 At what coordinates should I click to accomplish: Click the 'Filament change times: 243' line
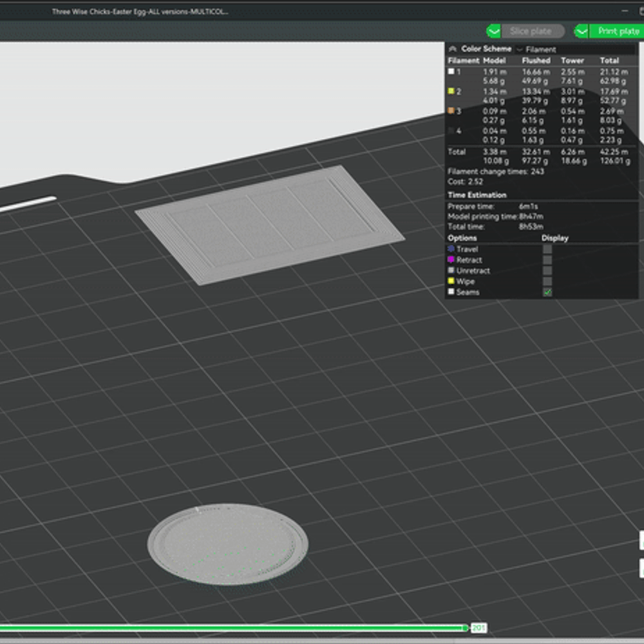[496, 171]
